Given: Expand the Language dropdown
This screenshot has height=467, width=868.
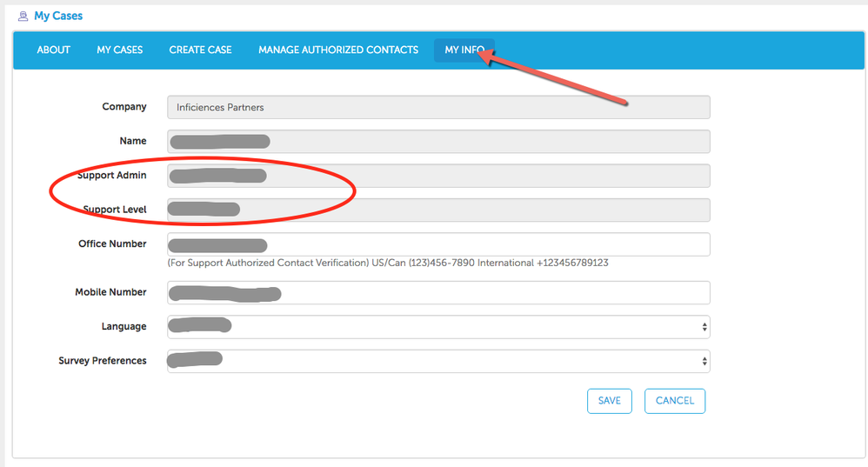Looking at the screenshot, I should 438,327.
